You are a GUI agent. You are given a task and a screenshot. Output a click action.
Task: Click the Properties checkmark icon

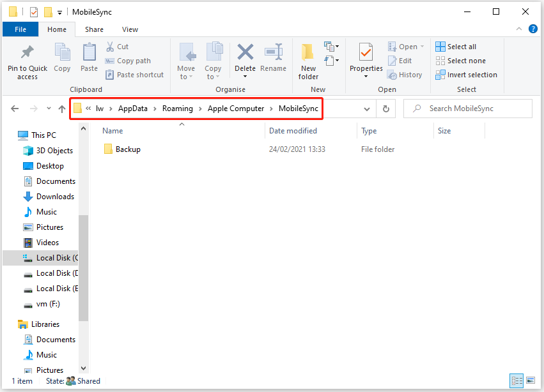[366, 52]
